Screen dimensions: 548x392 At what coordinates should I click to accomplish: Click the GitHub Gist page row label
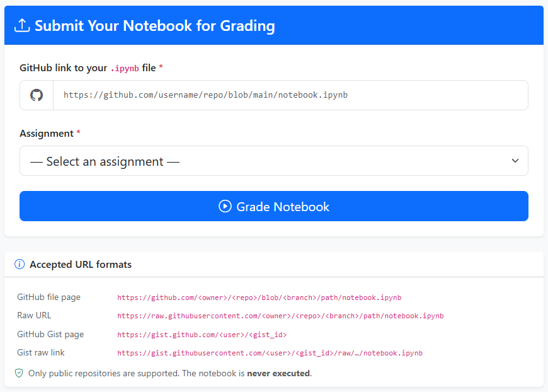[x=50, y=334]
